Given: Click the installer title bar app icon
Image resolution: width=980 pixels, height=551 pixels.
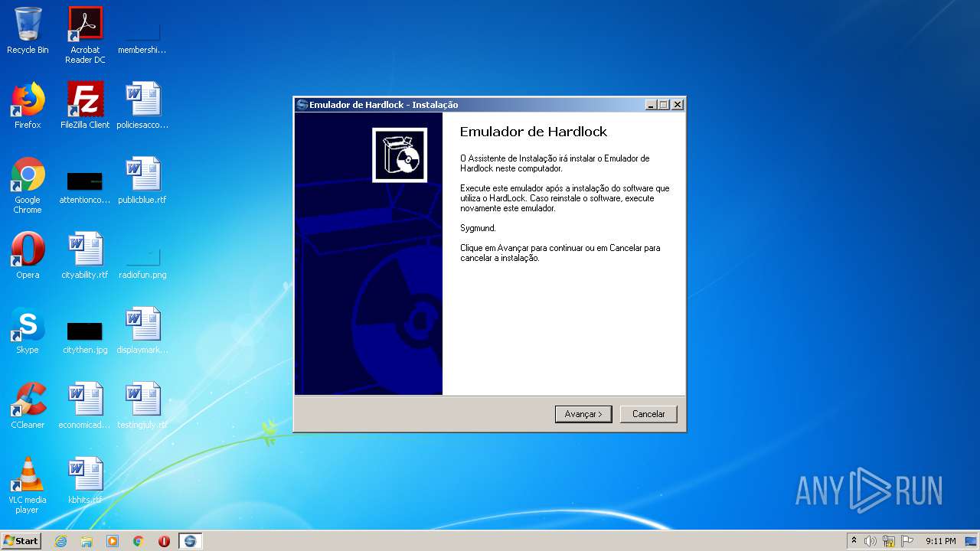Looking at the screenshot, I should tap(302, 105).
